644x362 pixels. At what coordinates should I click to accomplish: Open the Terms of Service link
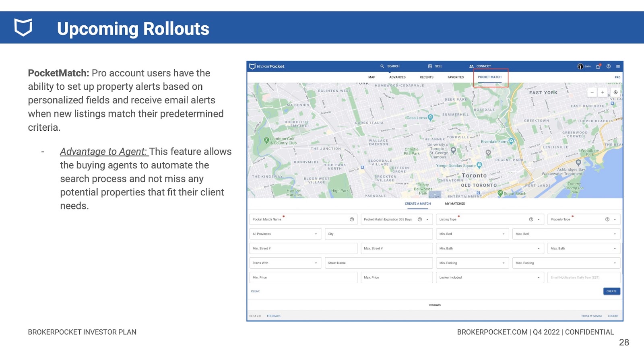click(x=591, y=316)
